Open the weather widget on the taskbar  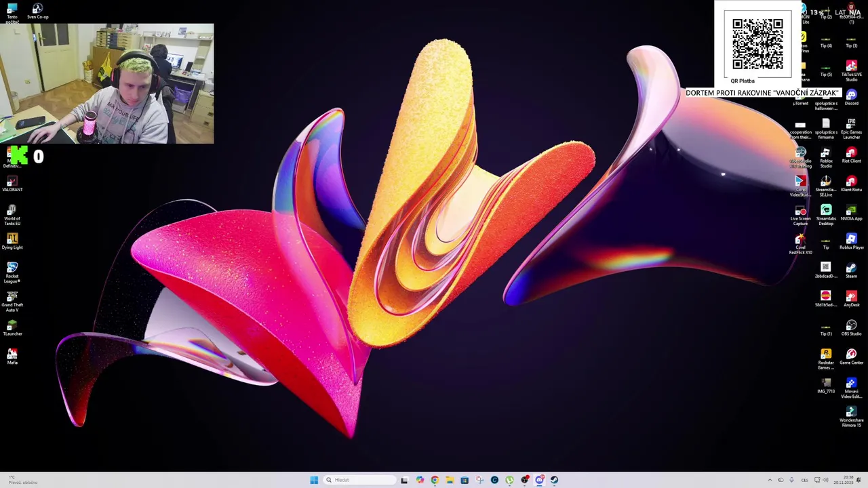click(x=23, y=480)
